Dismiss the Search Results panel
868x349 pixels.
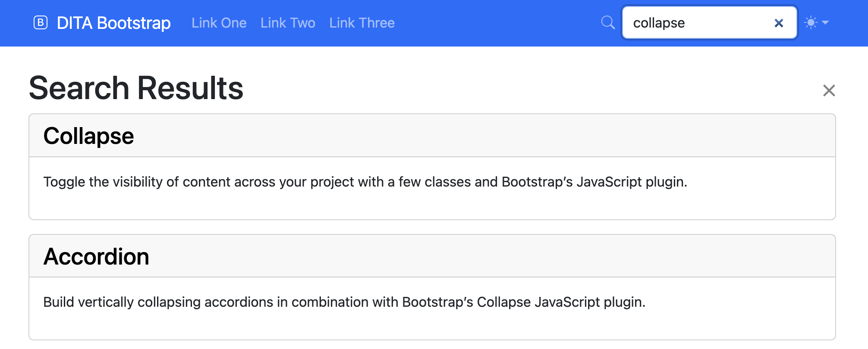[829, 90]
